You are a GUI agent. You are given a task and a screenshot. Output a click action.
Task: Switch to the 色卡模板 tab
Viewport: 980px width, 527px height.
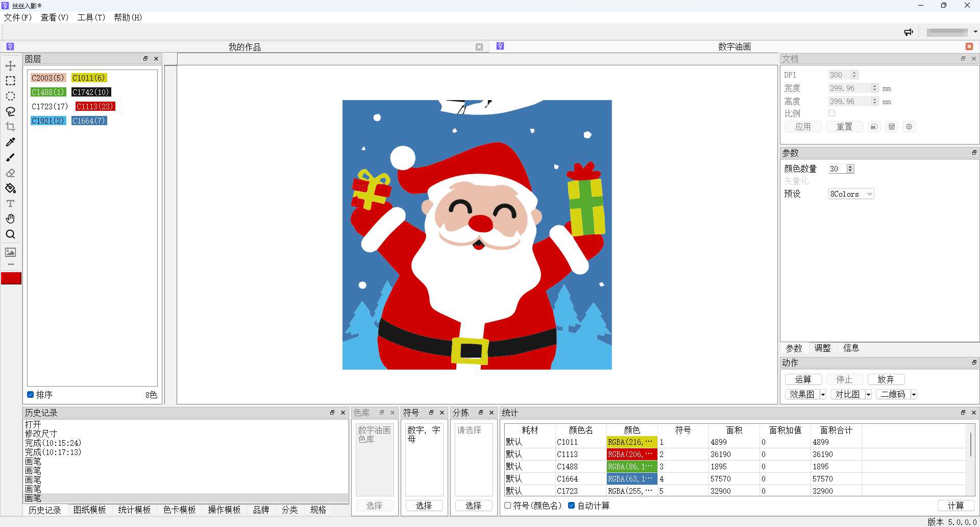[179, 510]
